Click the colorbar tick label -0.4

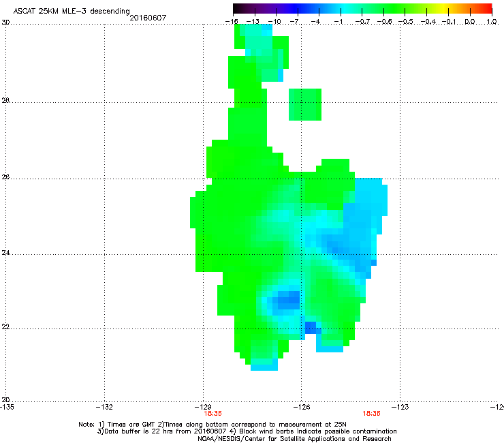(x=428, y=22)
